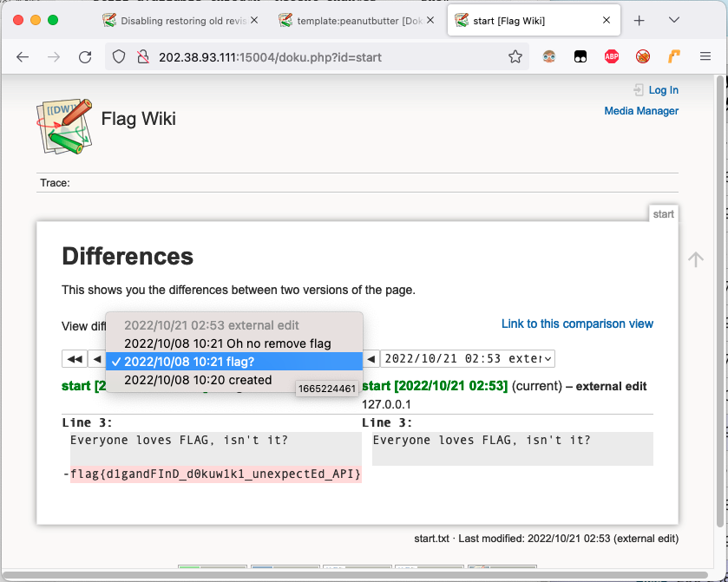Viewport: 728px width, 582px height.
Task: Jump to first revision with double-left arrow
Action: pos(75,359)
